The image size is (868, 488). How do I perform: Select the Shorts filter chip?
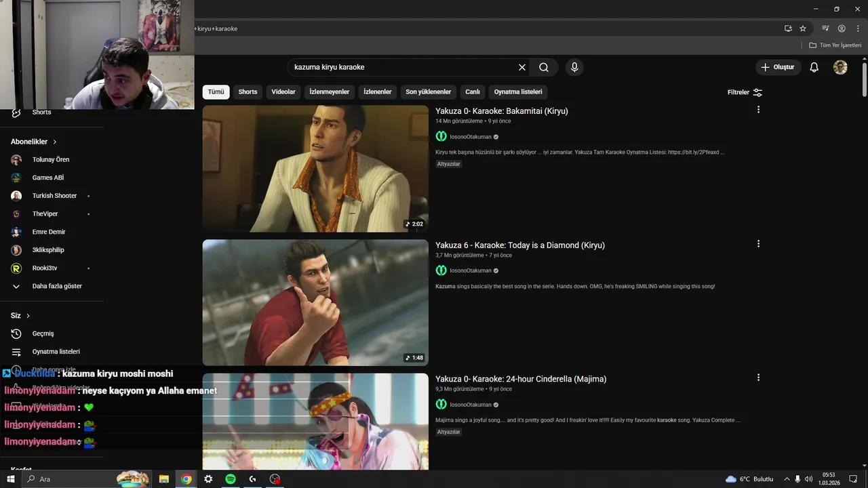[248, 92]
